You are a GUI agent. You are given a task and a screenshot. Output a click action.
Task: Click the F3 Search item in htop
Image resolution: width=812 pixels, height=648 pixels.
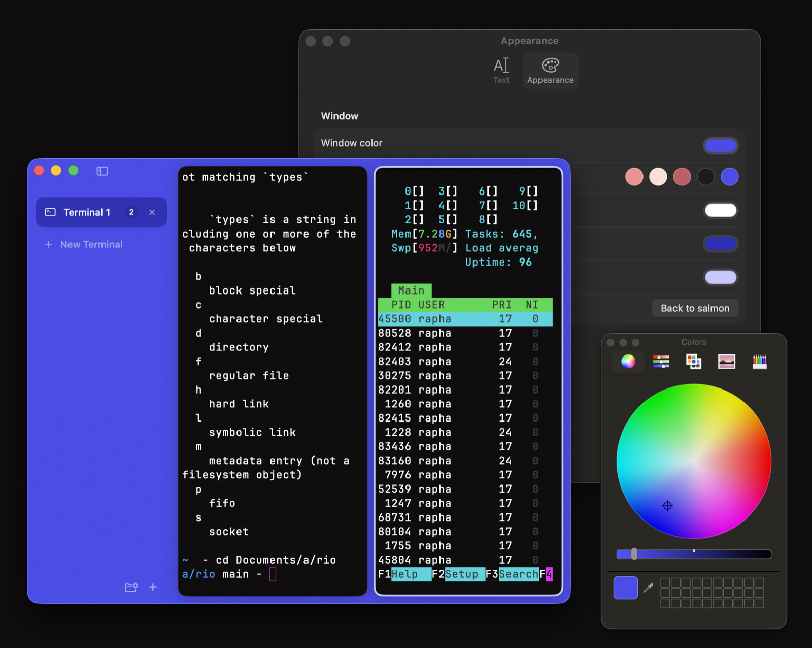coord(512,574)
